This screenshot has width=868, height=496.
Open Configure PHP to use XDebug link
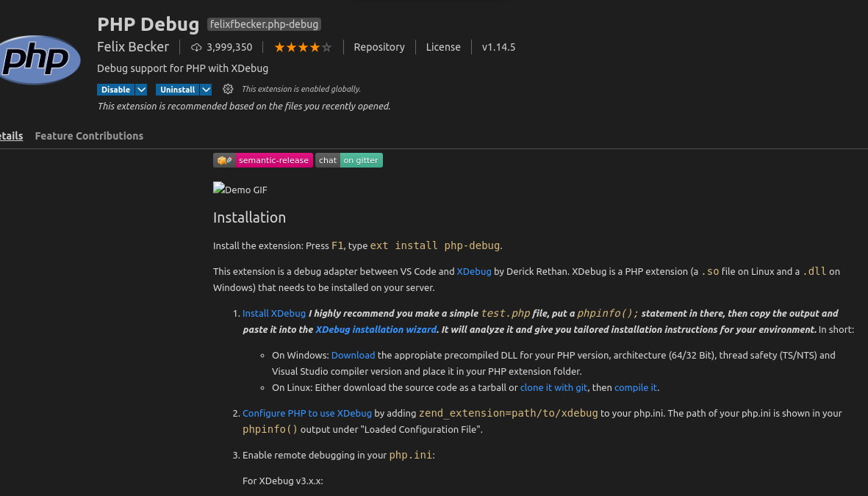point(307,414)
